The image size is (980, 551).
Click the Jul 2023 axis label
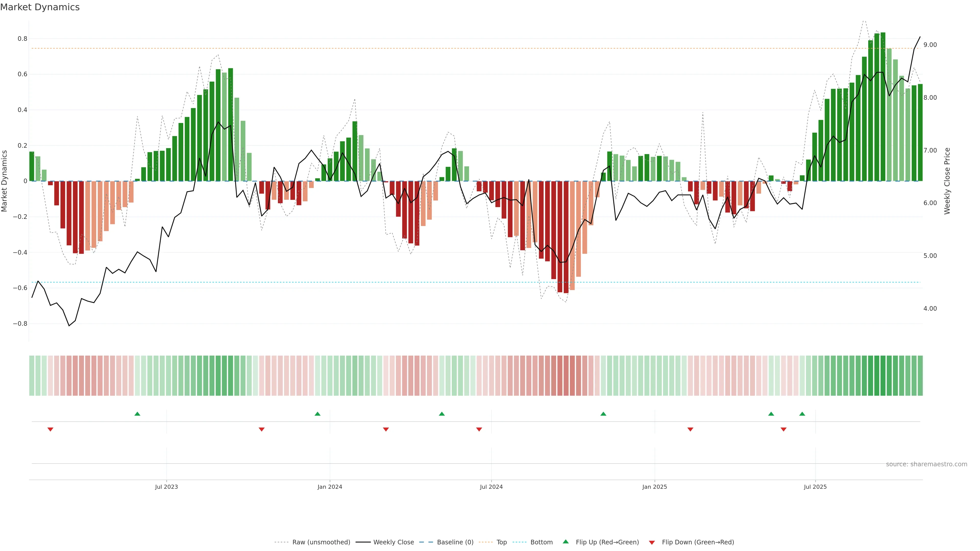point(166,487)
